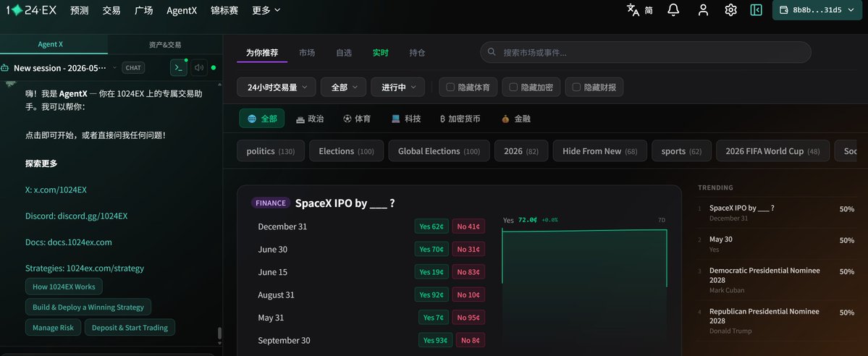This screenshot has width=868, height=356.
Task: Click How 1024EX Works suggestion
Action: [x=64, y=287]
